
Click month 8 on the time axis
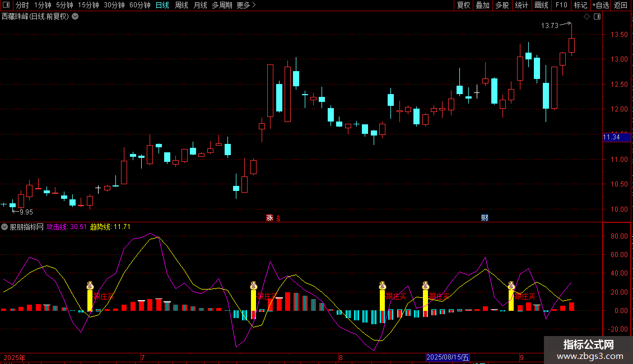point(341,357)
